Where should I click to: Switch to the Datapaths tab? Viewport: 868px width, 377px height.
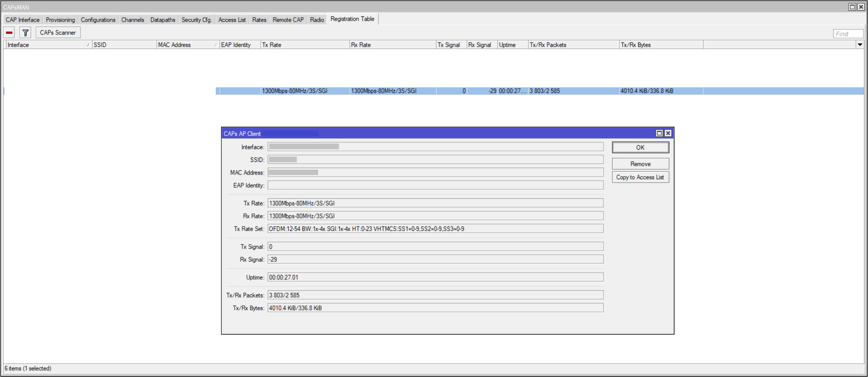(x=163, y=20)
